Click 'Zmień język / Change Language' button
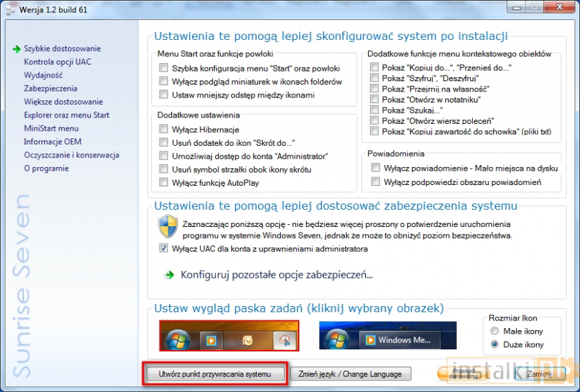The height and width of the screenshot is (392, 580). pyautogui.click(x=350, y=374)
